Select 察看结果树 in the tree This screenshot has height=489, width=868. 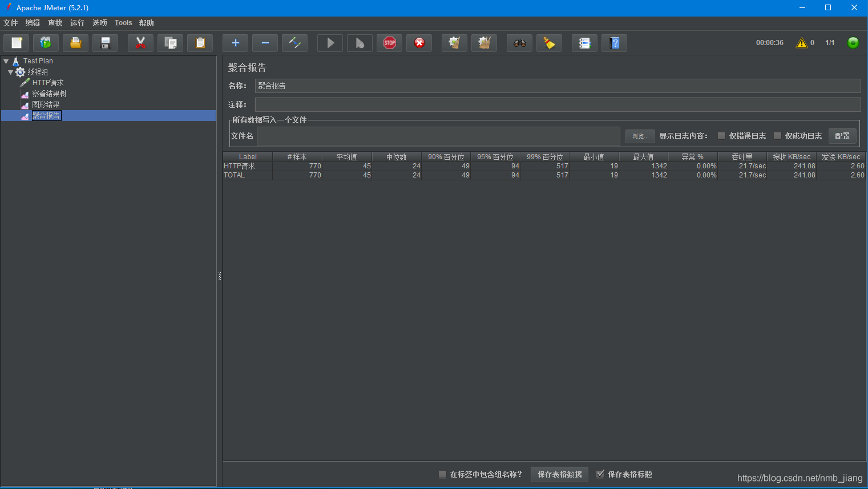click(49, 94)
